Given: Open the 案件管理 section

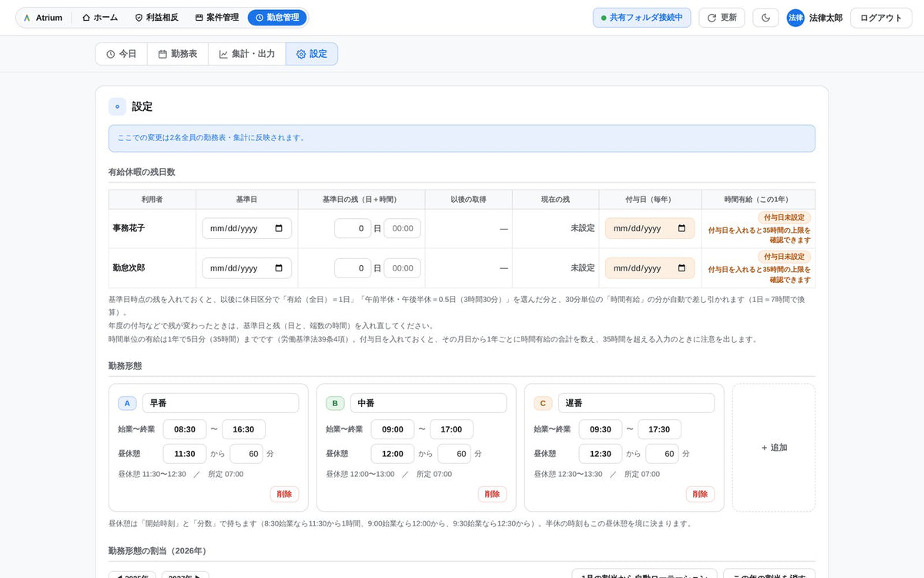Looking at the screenshot, I should tap(216, 17).
